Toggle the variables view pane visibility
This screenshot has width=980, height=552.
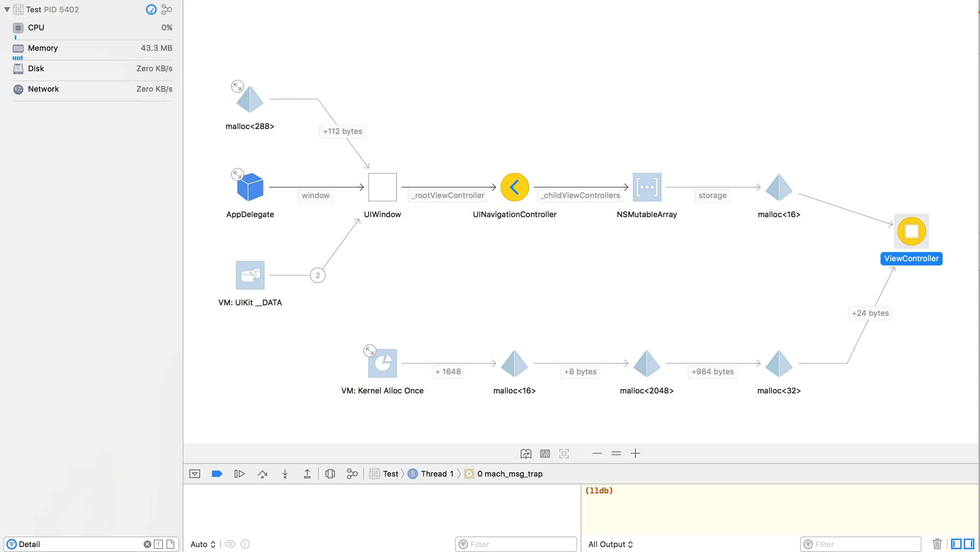pyautogui.click(x=956, y=544)
